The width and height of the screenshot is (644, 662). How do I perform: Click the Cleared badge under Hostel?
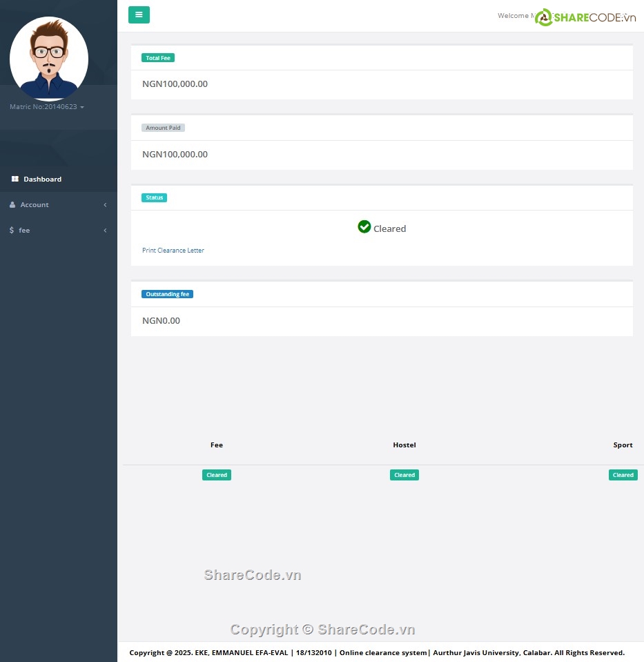coord(404,475)
